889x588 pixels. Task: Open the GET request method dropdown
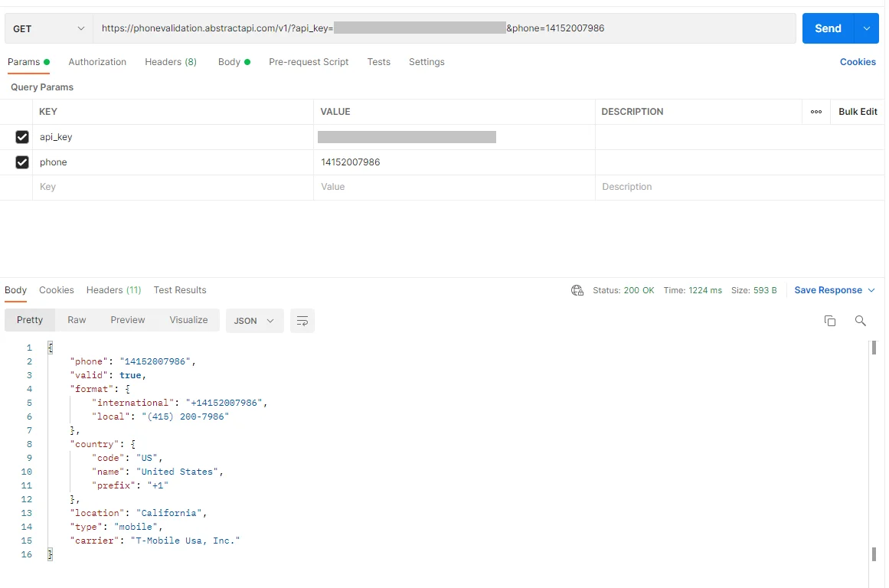(x=47, y=28)
